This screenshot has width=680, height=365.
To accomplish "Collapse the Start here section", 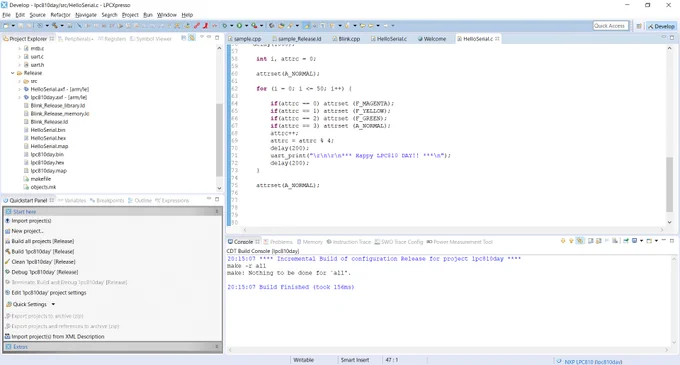I will point(217,212).
